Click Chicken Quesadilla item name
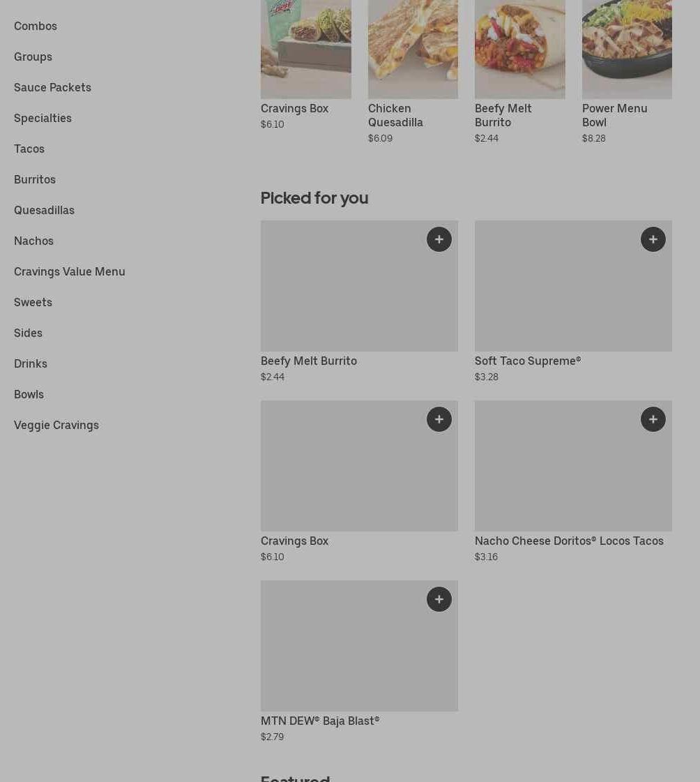 click(x=395, y=115)
